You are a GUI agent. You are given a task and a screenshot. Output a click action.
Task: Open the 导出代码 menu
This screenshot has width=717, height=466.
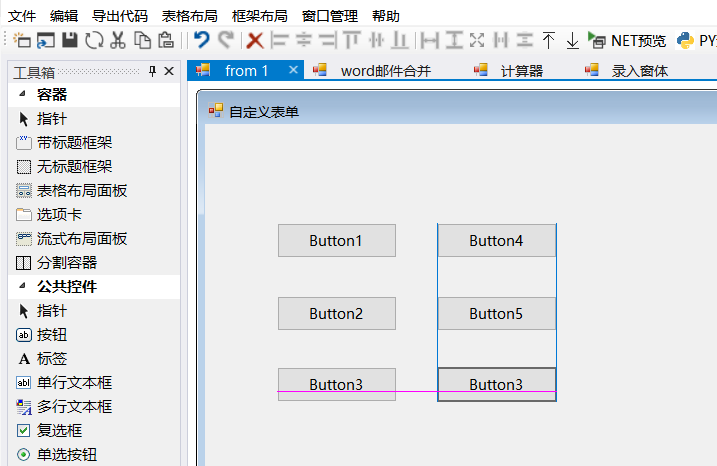click(x=120, y=16)
